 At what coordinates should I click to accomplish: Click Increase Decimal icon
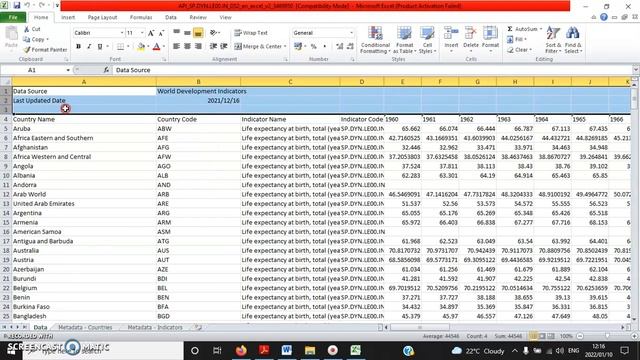[x=340, y=47]
